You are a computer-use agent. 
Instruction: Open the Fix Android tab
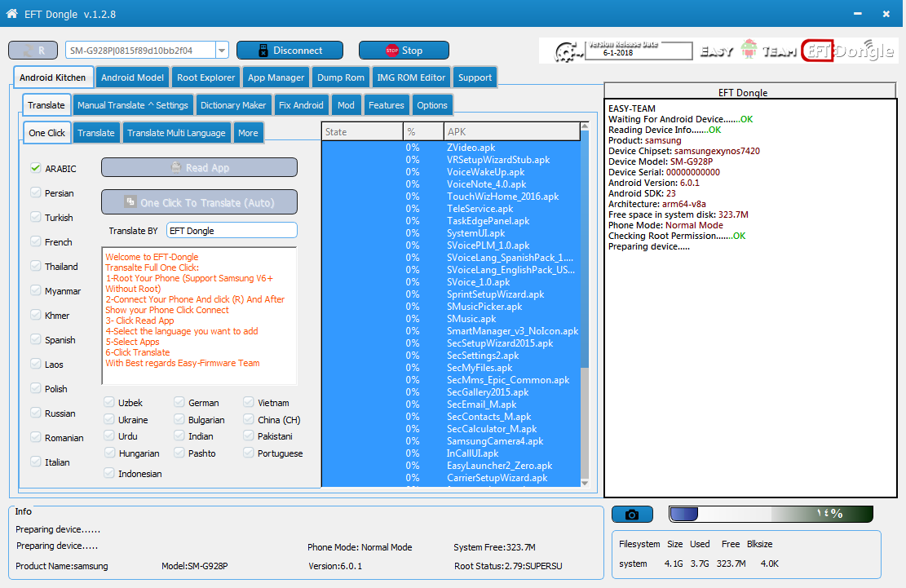[301, 105]
